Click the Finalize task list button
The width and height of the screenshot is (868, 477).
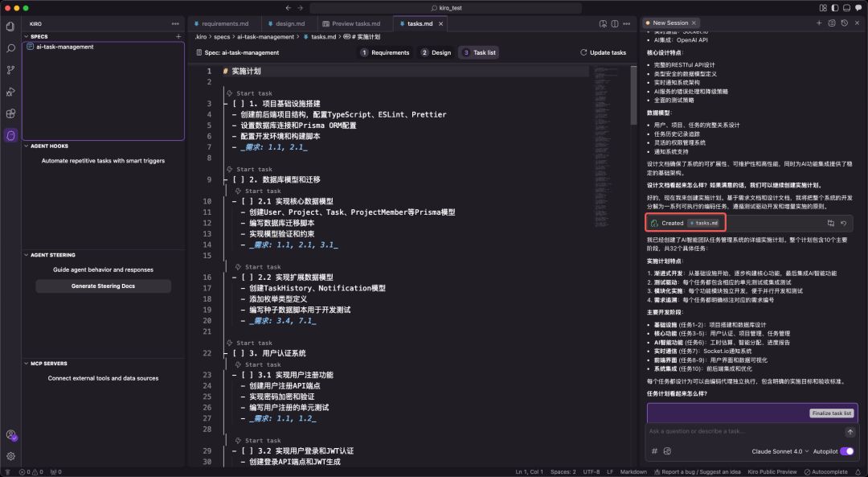click(x=831, y=413)
